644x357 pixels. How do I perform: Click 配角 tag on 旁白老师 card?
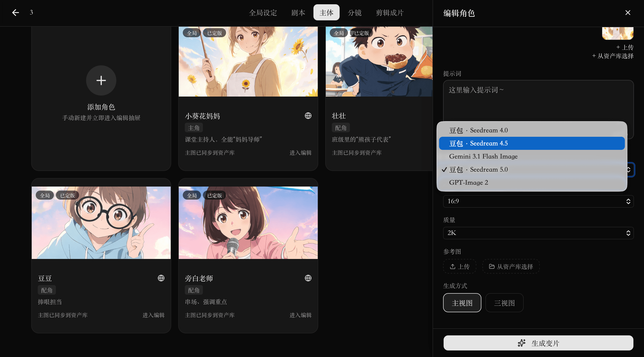(x=194, y=290)
